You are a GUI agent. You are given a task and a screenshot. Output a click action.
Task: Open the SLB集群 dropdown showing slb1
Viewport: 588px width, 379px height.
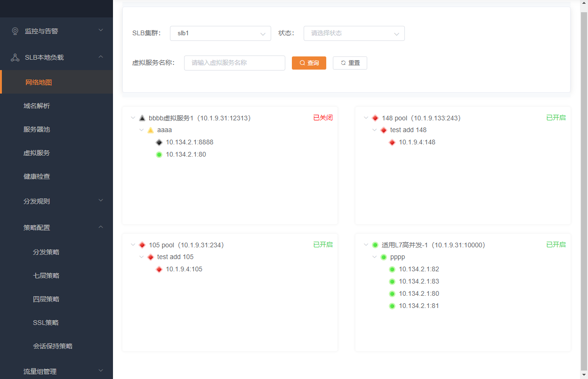point(220,33)
